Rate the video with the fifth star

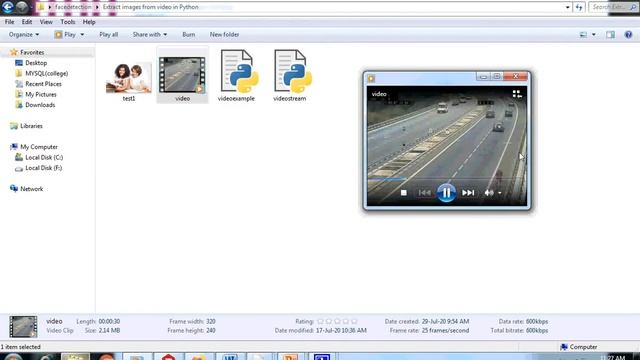(x=354, y=322)
